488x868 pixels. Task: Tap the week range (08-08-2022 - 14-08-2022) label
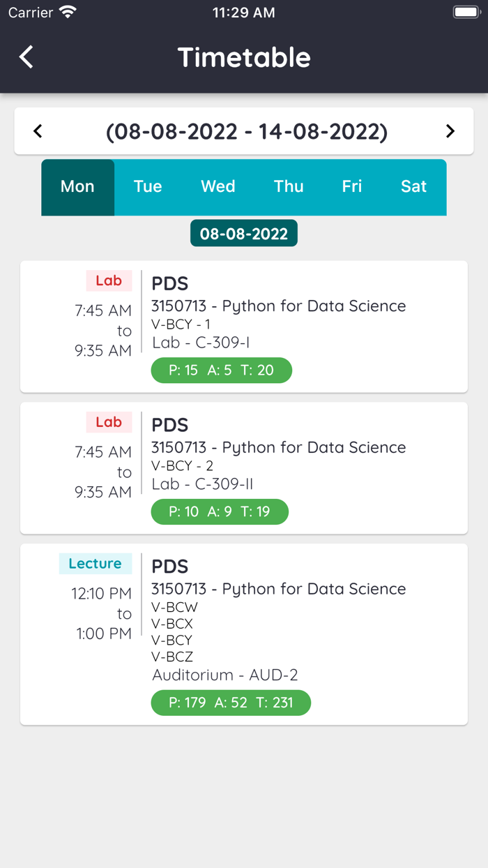click(x=243, y=130)
